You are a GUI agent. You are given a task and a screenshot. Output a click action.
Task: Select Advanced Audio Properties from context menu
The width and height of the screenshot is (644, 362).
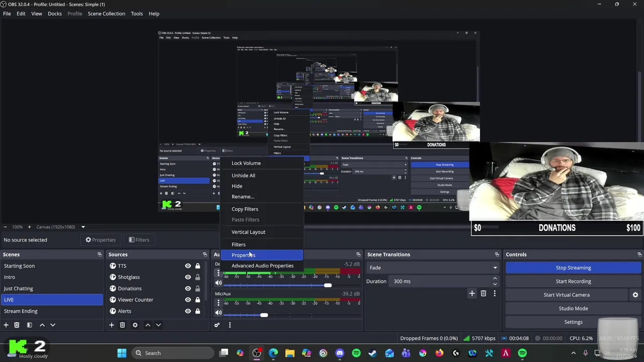262,265
